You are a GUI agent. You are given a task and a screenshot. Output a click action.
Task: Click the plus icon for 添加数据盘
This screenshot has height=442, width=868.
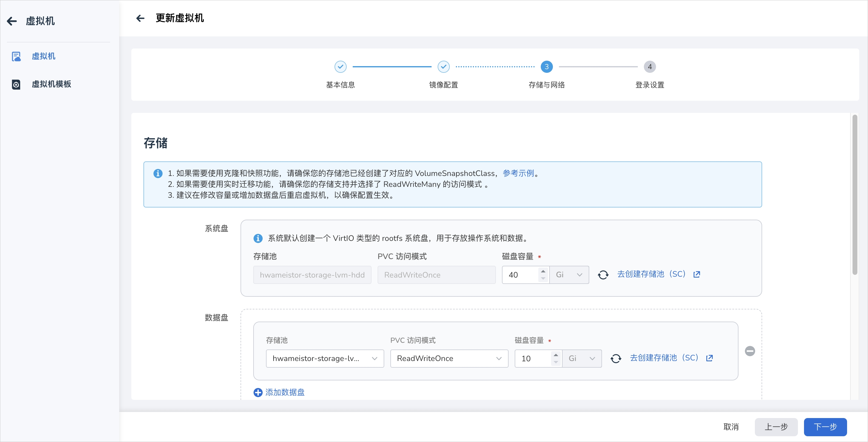(258, 393)
